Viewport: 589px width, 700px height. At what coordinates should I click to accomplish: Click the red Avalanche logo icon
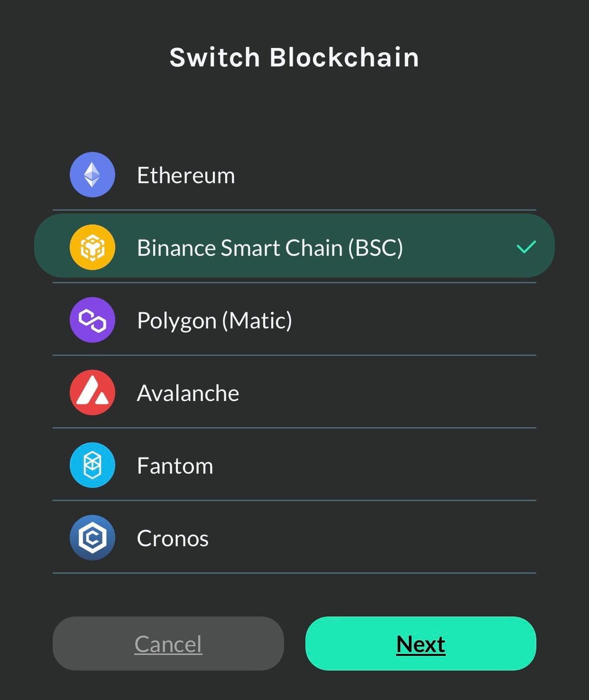92,392
